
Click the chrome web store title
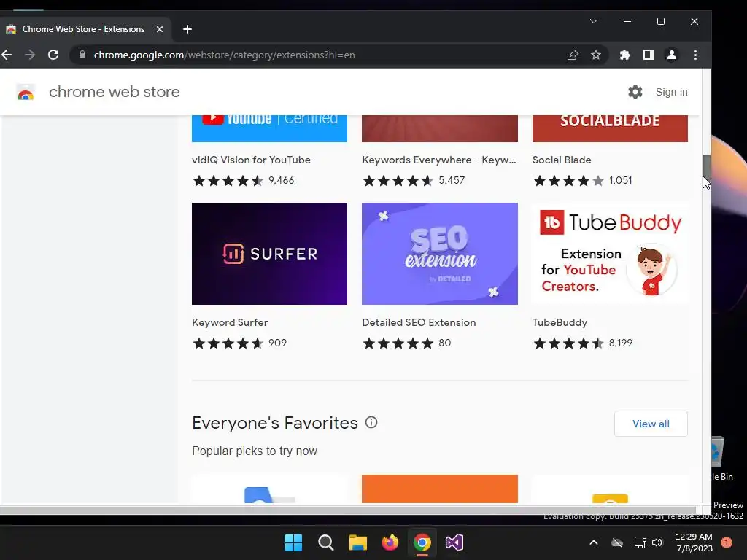click(x=115, y=92)
